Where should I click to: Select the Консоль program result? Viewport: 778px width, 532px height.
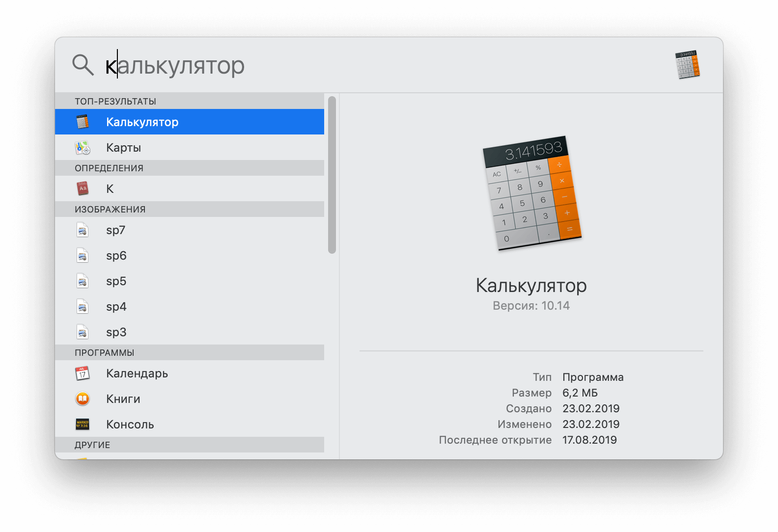190,424
